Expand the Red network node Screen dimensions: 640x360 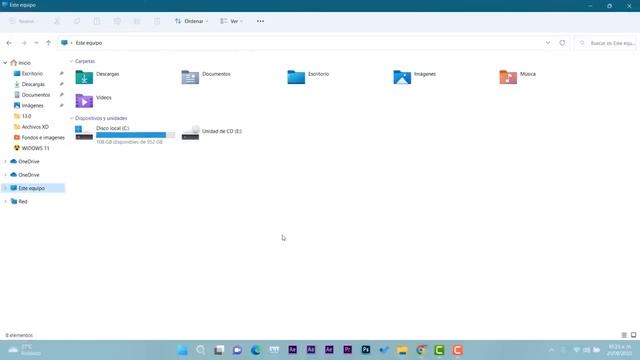pyautogui.click(x=5, y=202)
